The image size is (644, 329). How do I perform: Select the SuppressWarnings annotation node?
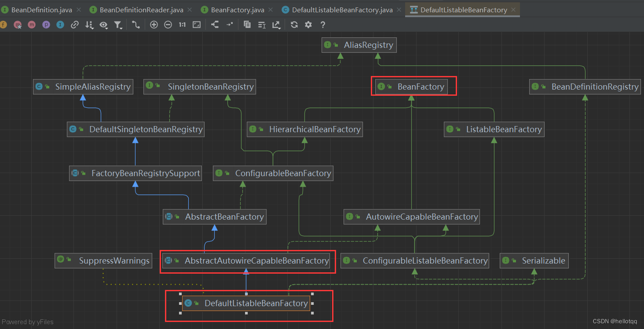pos(104,260)
